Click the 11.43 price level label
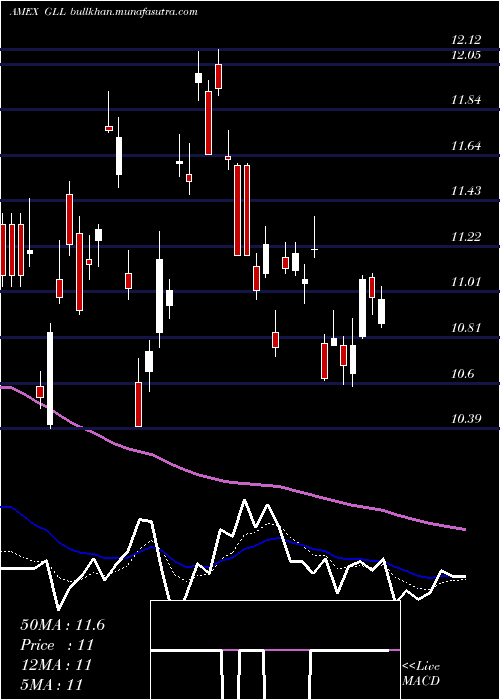The width and height of the screenshot is (500, 700). (466, 191)
